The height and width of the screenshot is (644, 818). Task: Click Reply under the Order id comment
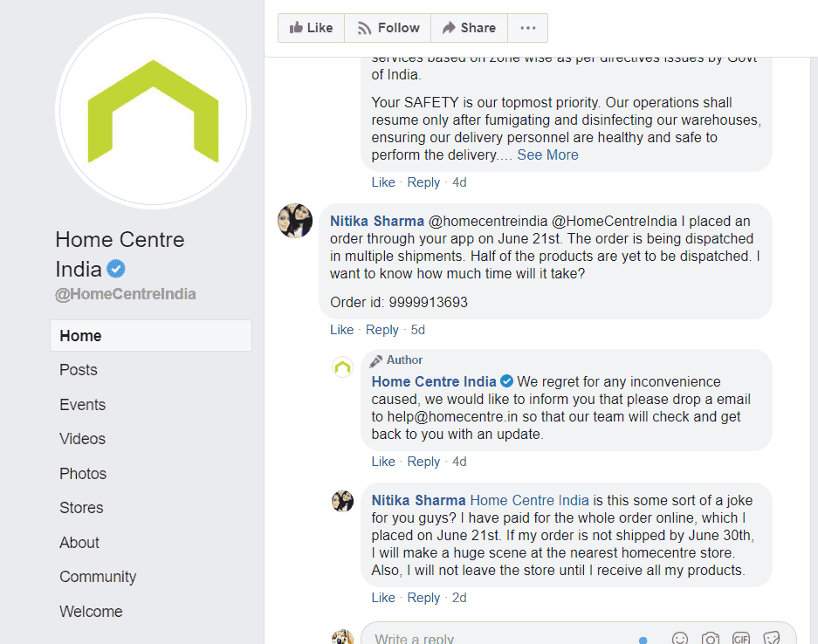(382, 330)
